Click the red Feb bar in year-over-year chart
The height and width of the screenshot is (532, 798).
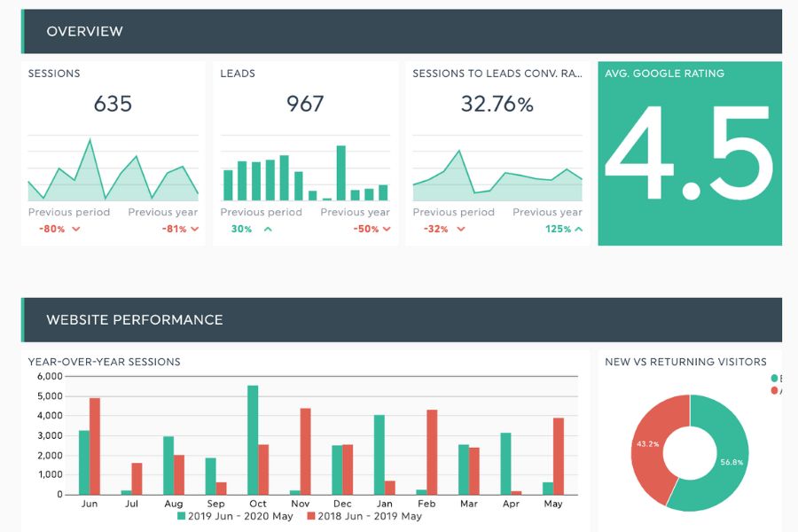[x=432, y=452]
